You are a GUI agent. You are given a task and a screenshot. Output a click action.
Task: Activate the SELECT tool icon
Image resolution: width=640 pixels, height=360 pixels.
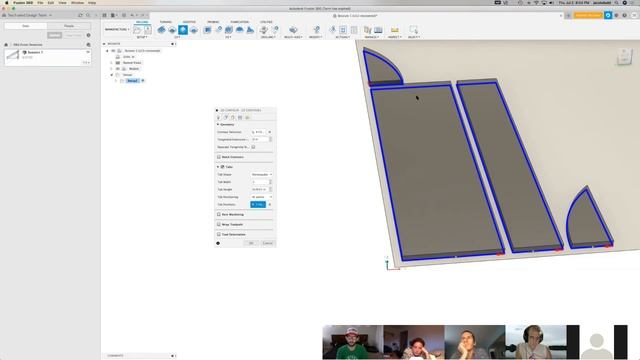[x=413, y=30]
